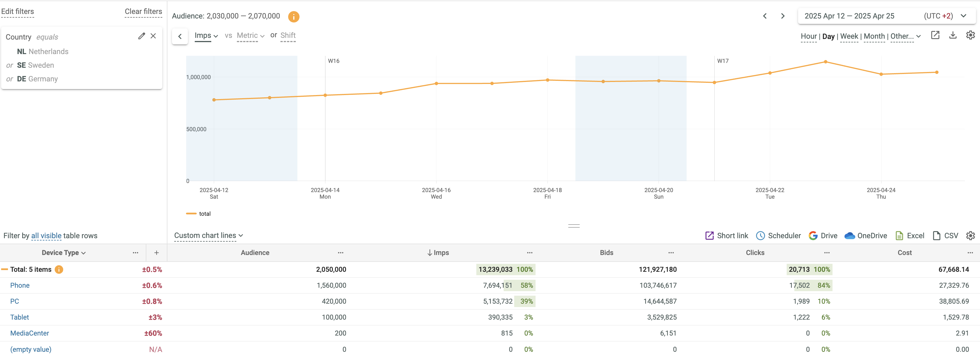This screenshot has width=980, height=362.
Task: Open the Imps metric dropdown
Action: [206, 36]
